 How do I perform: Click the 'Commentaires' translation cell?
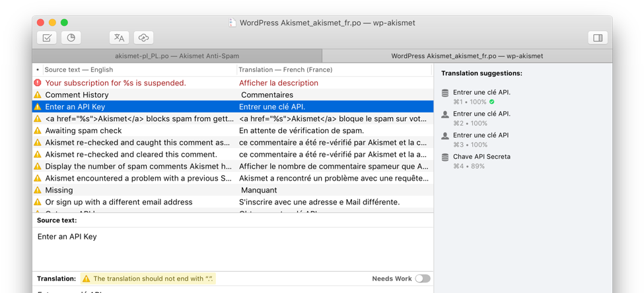[267, 95]
